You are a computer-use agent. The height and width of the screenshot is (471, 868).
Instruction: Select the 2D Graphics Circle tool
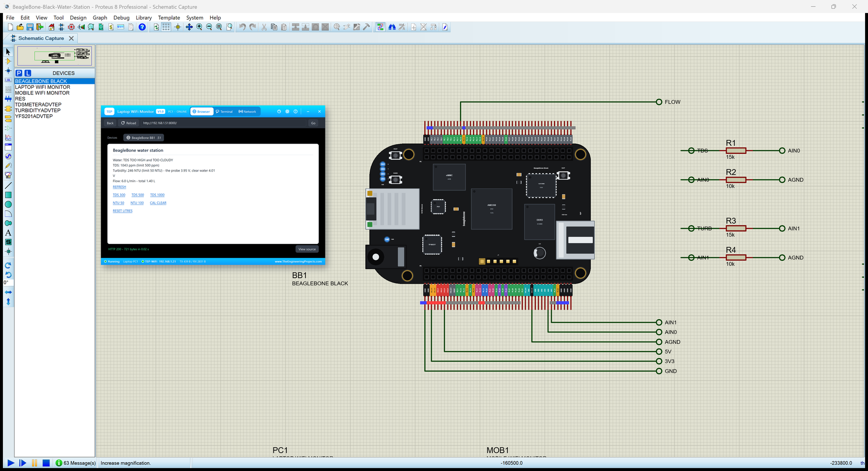point(8,204)
